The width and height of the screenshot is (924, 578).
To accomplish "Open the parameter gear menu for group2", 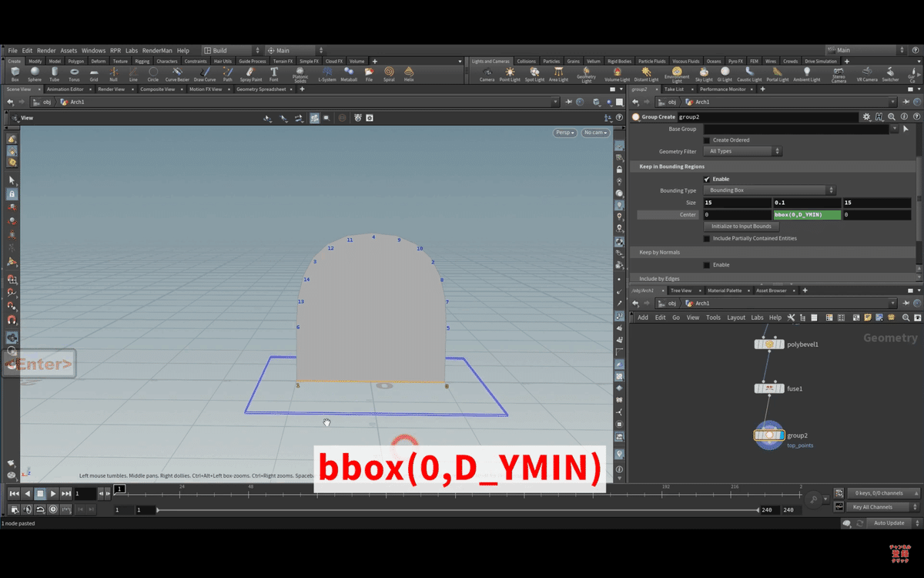I will [867, 117].
